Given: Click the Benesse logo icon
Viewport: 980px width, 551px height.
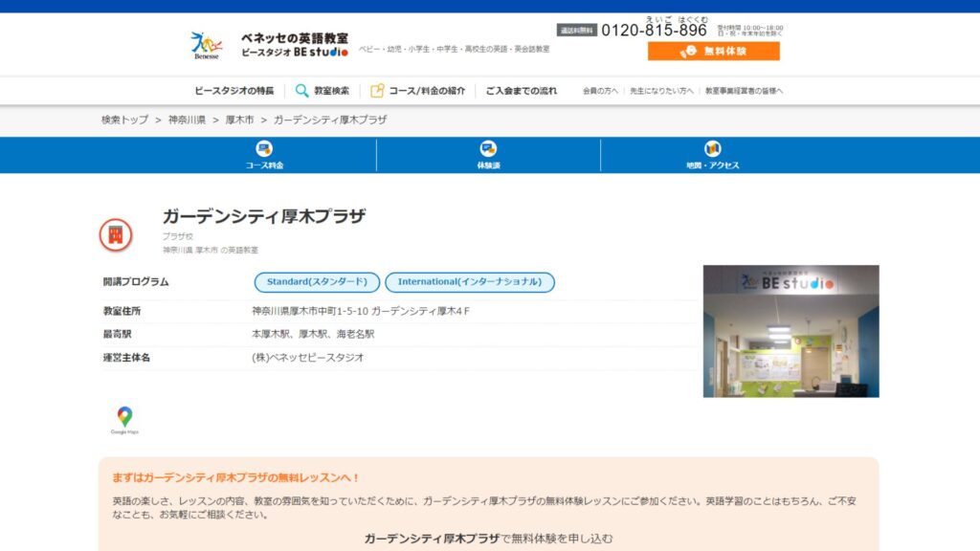Looking at the screenshot, I should point(207,46).
